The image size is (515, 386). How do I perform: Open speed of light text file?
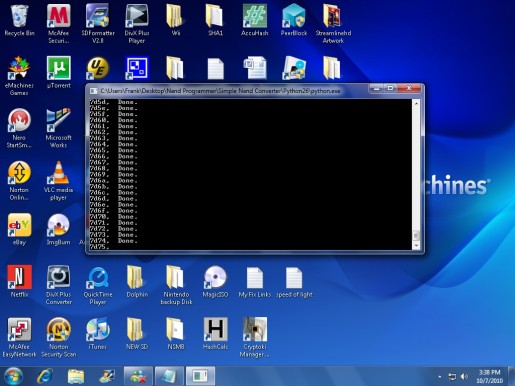(x=294, y=281)
